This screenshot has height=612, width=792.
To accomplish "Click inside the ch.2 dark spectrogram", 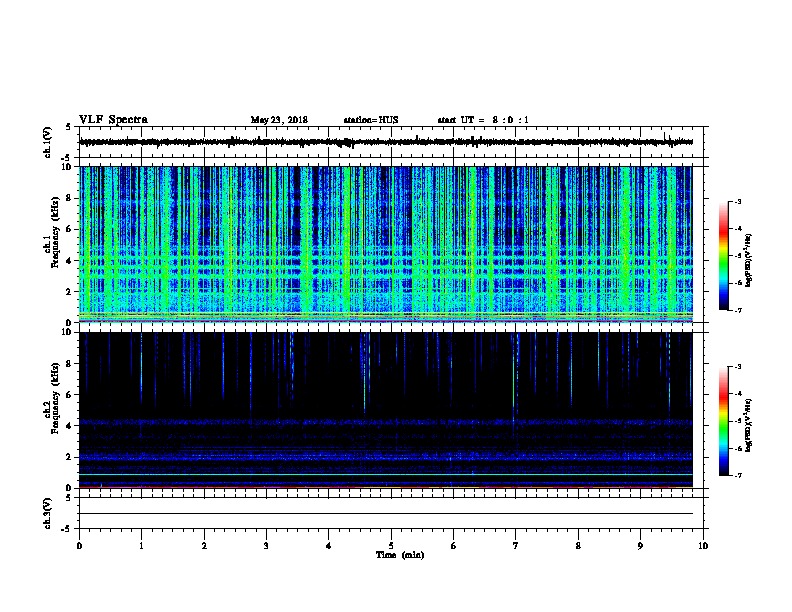I will pos(386,410).
